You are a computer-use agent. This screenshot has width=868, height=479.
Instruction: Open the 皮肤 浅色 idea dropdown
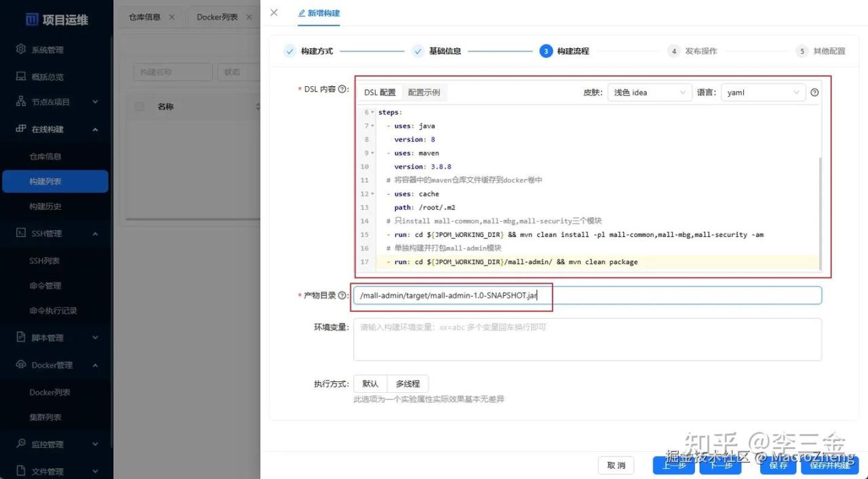pos(649,93)
